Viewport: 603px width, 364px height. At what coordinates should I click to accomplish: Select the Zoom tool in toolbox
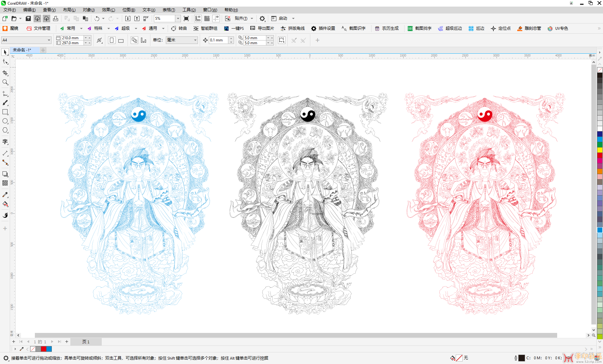(x=5, y=82)
